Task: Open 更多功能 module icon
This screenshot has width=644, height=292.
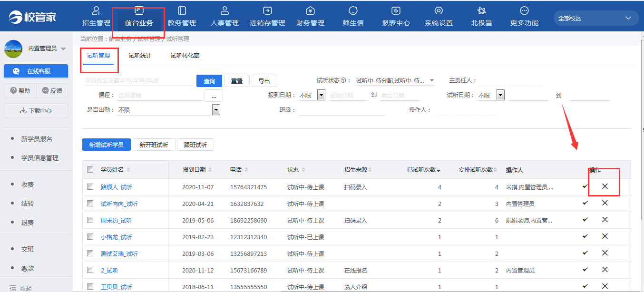Action: 524,10
